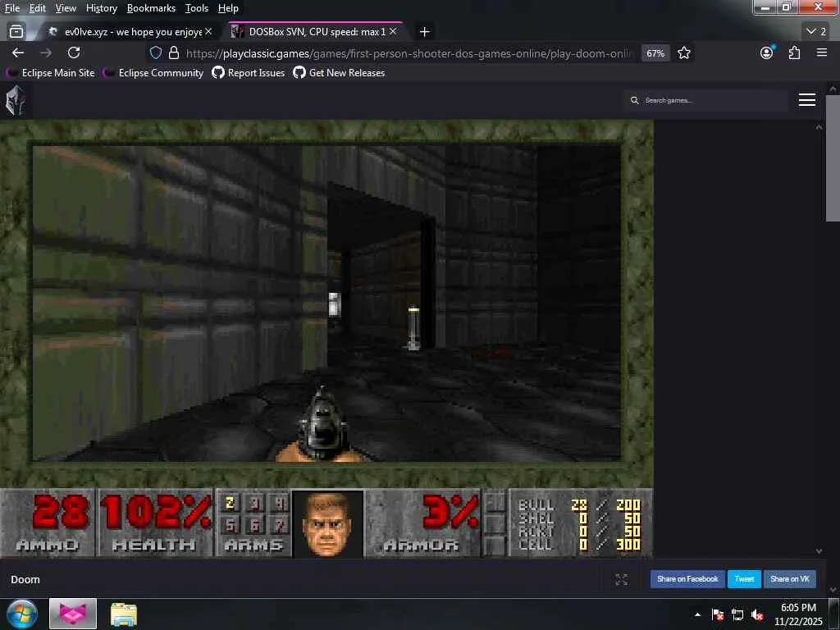
Task: Close the ev0lve.xyz tab
Action: pyautogui.click(x=208, y=32)
